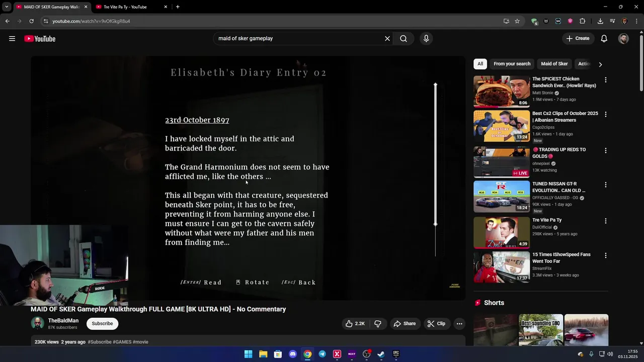
Task: Run search with the magnifier button
Action: tap(404, 39)
